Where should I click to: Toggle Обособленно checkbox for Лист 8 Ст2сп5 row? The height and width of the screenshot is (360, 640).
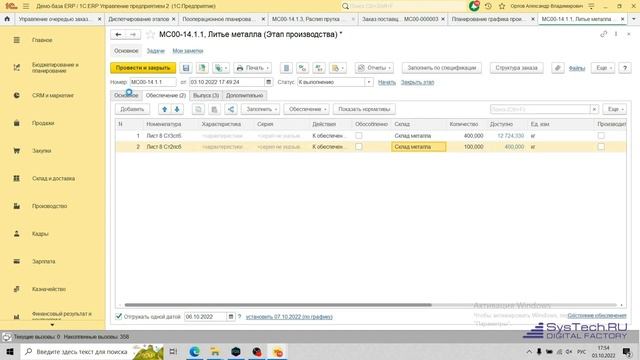click(x=358, y=147)
